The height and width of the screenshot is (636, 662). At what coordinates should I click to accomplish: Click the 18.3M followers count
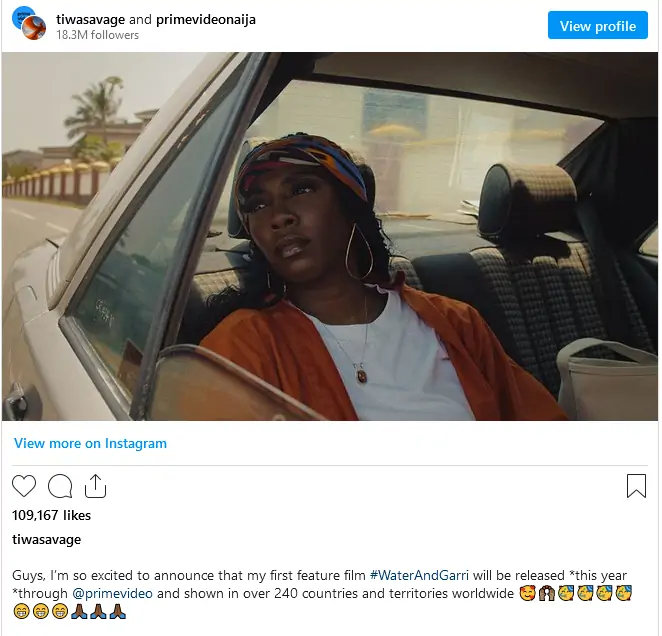coord(97,35)
